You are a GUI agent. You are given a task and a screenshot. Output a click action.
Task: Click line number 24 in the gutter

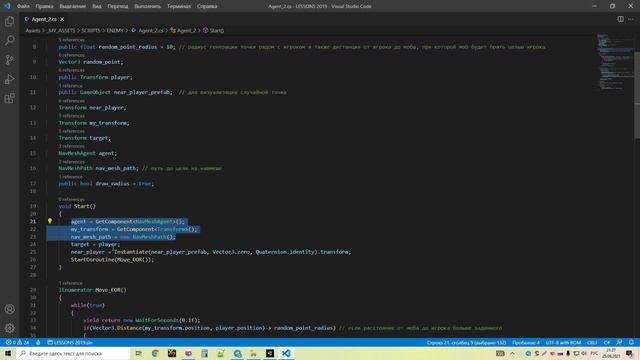[x=33, y=244]
